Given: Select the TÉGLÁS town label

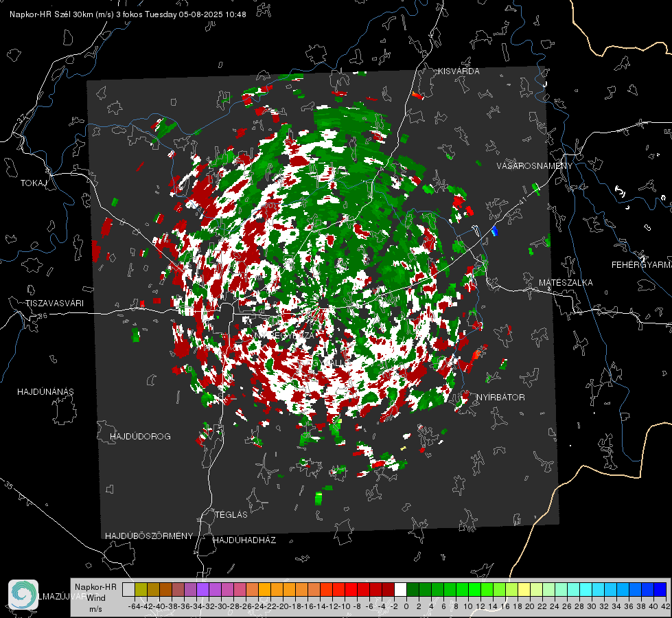Looking at the screenshot, I should (x=231, y=515).
